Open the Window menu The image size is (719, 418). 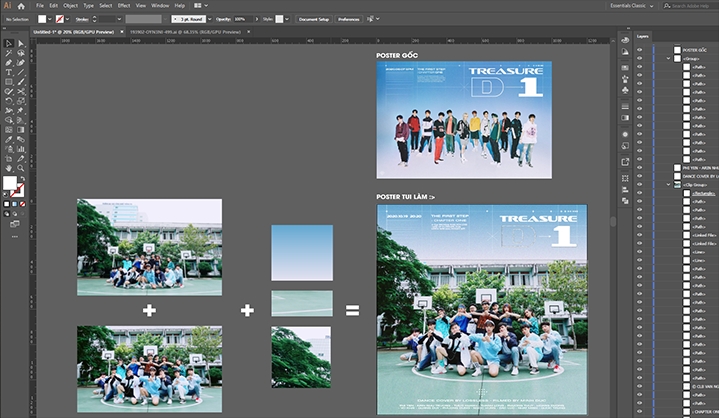160,6
